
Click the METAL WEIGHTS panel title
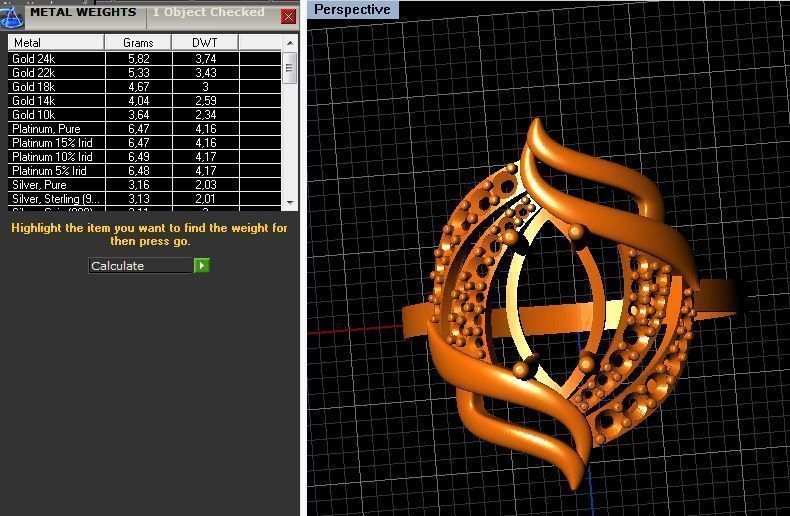click(83, 12)
